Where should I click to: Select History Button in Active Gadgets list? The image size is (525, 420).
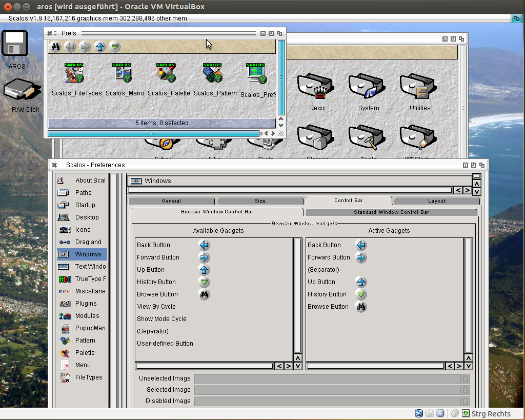pos(327,294)
